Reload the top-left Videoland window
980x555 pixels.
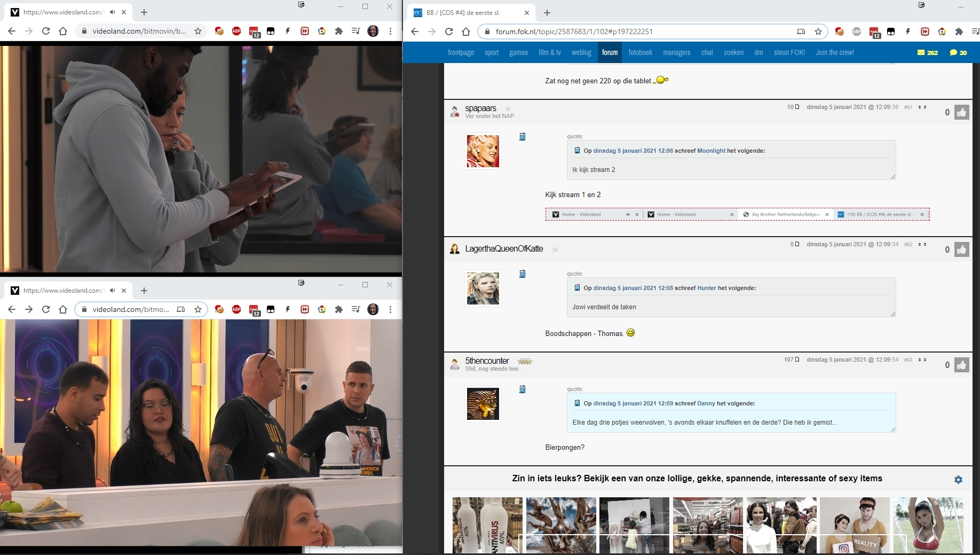(x=46, y=31)
